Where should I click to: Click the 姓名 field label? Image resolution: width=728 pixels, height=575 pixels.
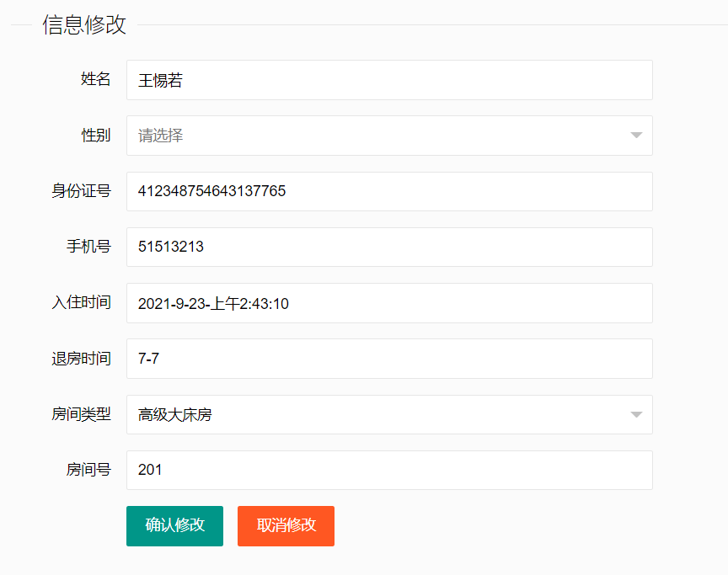95,80
